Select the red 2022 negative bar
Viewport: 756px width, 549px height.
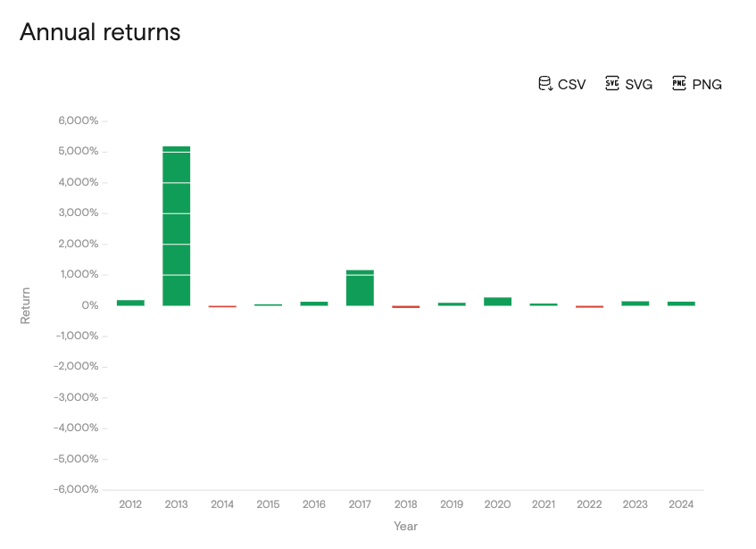[x=589, y=306]
